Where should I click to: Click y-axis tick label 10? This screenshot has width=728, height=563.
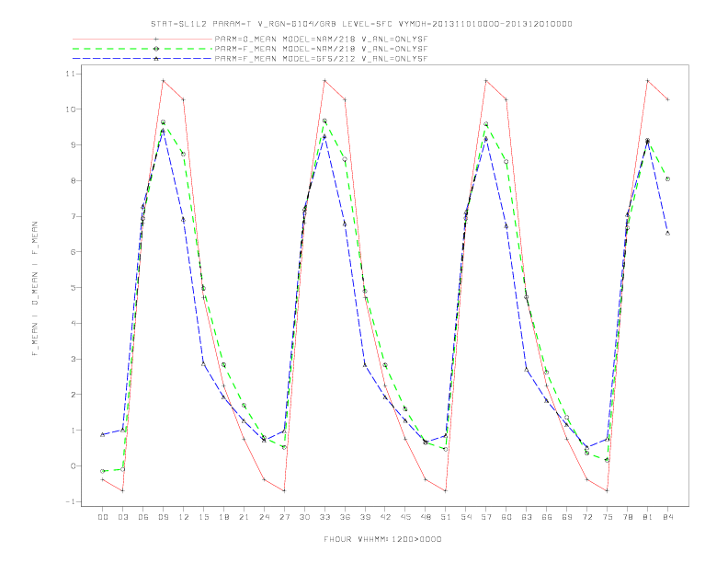pos(71,109)
